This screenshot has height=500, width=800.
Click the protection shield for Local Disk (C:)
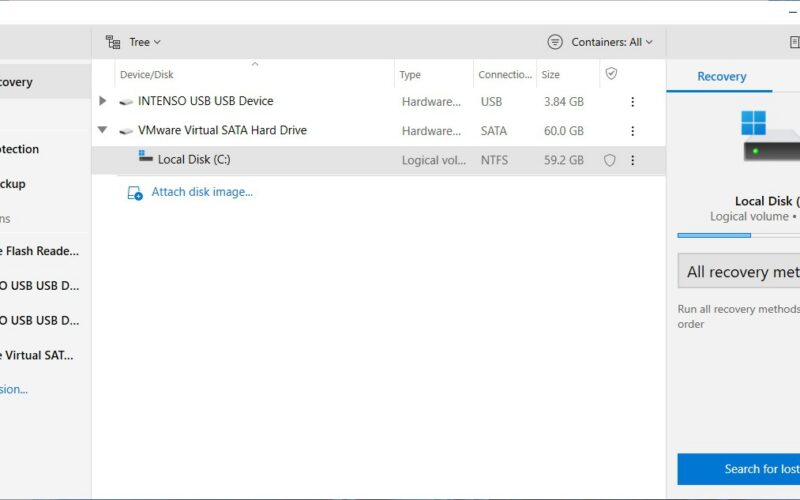tap(609, 160)
